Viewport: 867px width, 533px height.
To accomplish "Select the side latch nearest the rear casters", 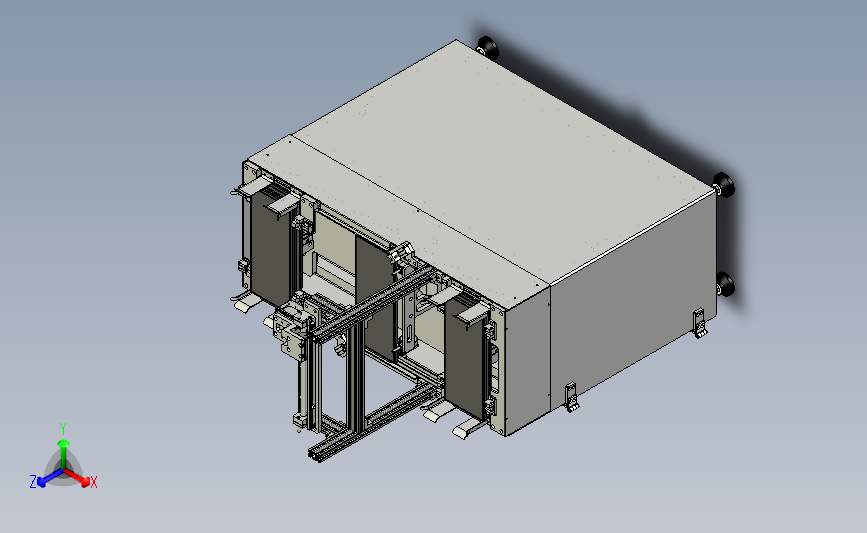I will tap(699, 323).
